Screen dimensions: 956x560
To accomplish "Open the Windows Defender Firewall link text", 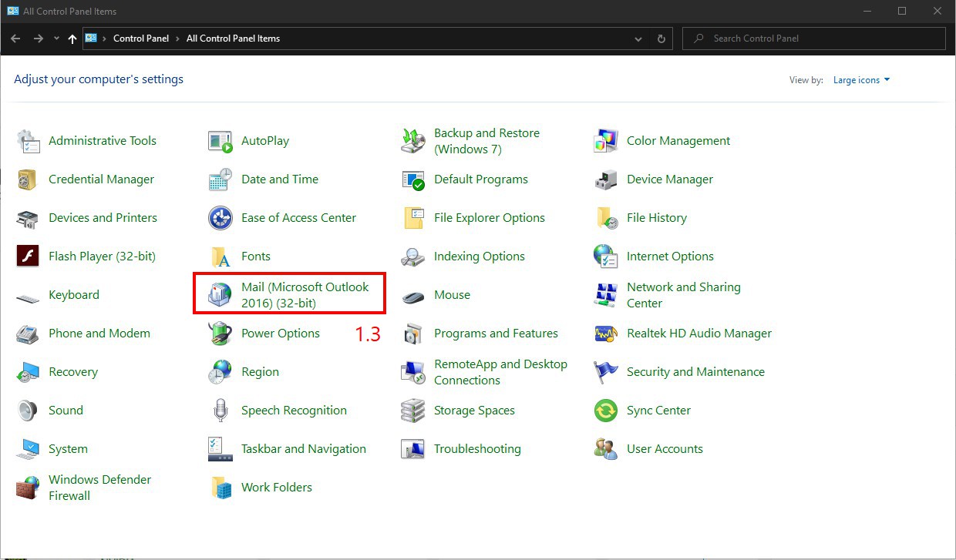I will click(x=100, y=488).
